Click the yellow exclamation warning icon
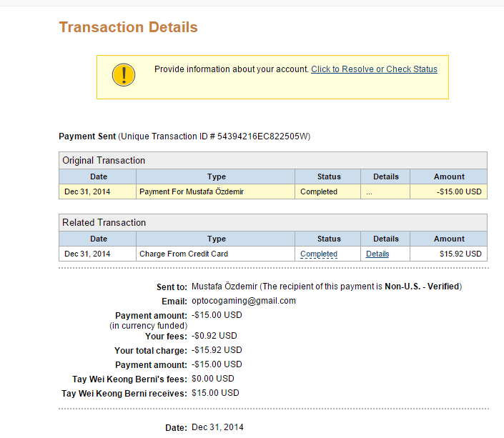 coord(124,75)
